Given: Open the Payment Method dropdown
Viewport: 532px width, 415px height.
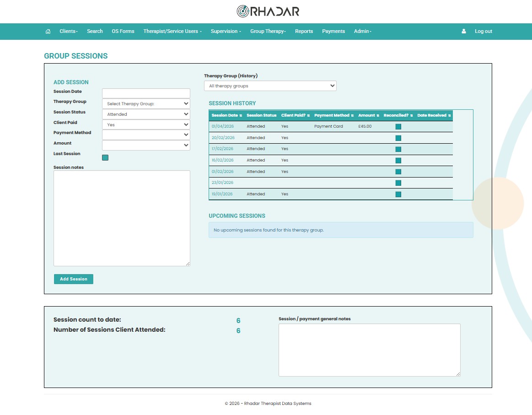Looking at the screenshot, I should coord(146,135).
